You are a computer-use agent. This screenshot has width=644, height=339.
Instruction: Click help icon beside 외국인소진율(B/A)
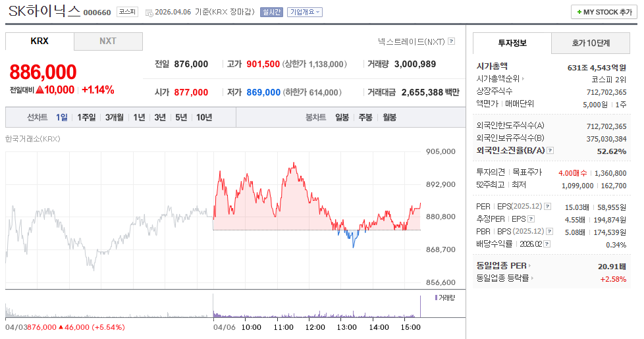(550, 151)
